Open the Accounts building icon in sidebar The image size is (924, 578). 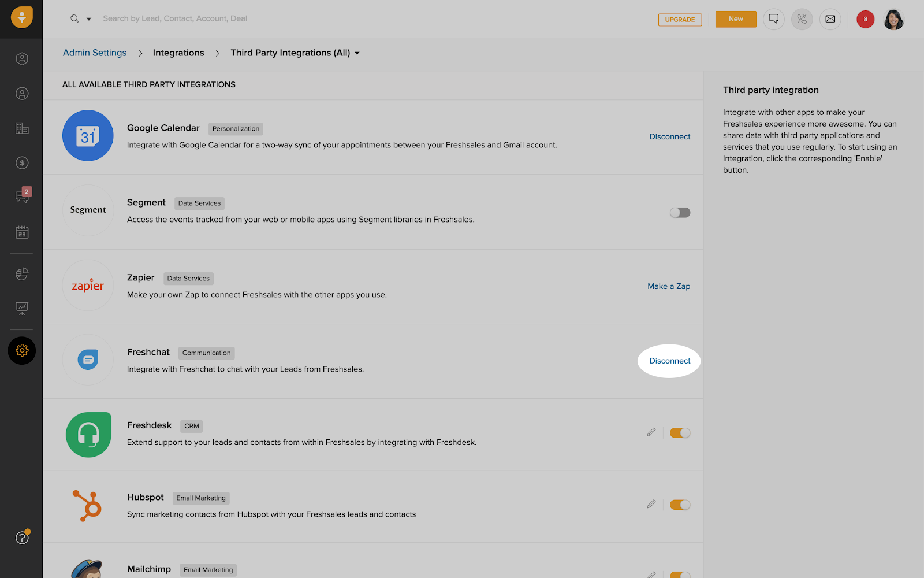[x=22, y=128]
